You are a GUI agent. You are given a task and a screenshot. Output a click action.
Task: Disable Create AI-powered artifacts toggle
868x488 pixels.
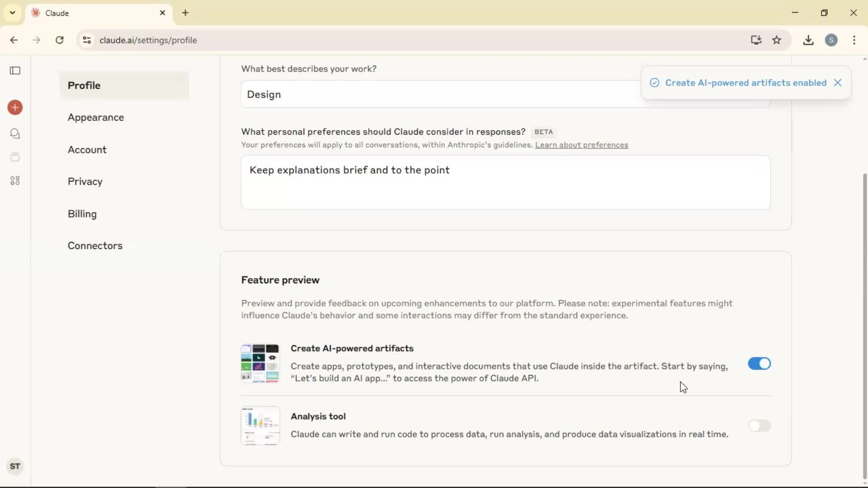tap(759, 364)
